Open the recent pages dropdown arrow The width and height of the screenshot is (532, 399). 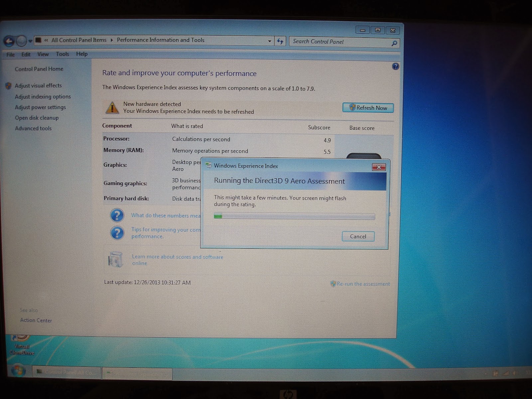tap(30, 41)
